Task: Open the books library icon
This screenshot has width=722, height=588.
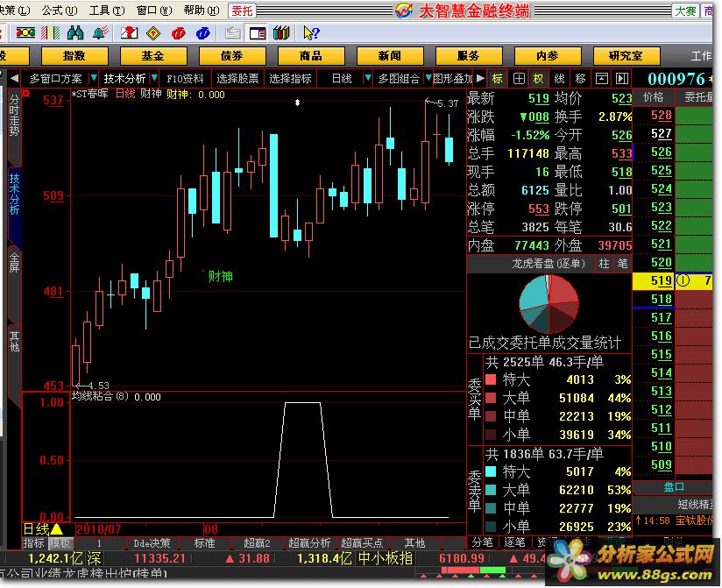Action: 281,32
